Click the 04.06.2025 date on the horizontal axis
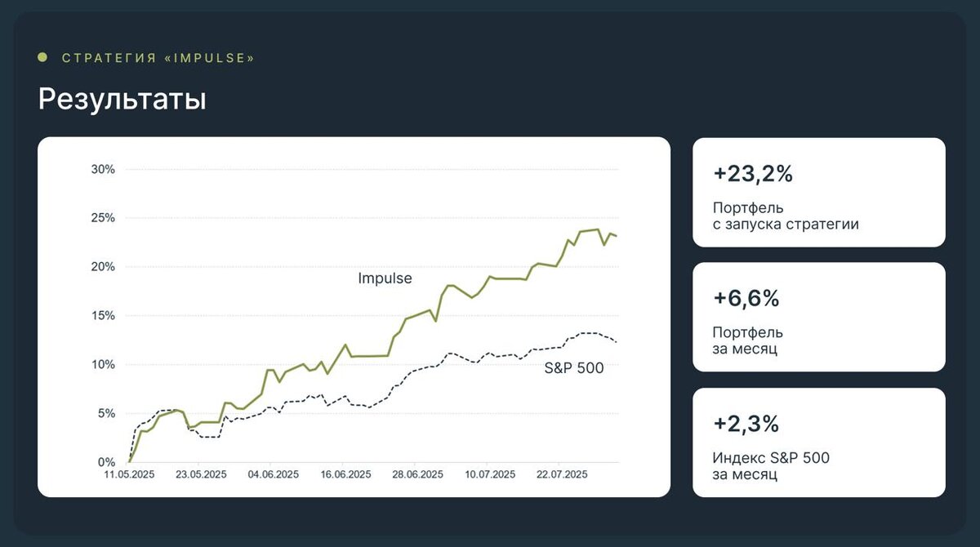Image resolution: width=980 pixels, height=547 pixels. 274,474
